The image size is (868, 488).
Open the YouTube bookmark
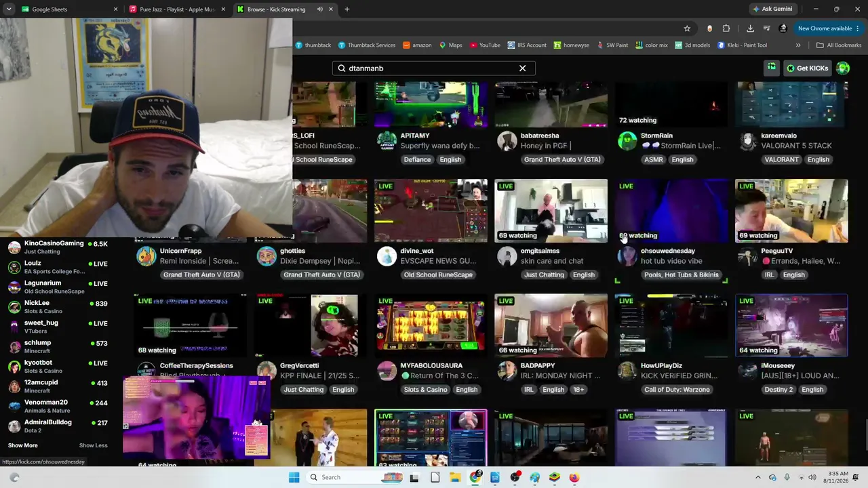(485, 45)
